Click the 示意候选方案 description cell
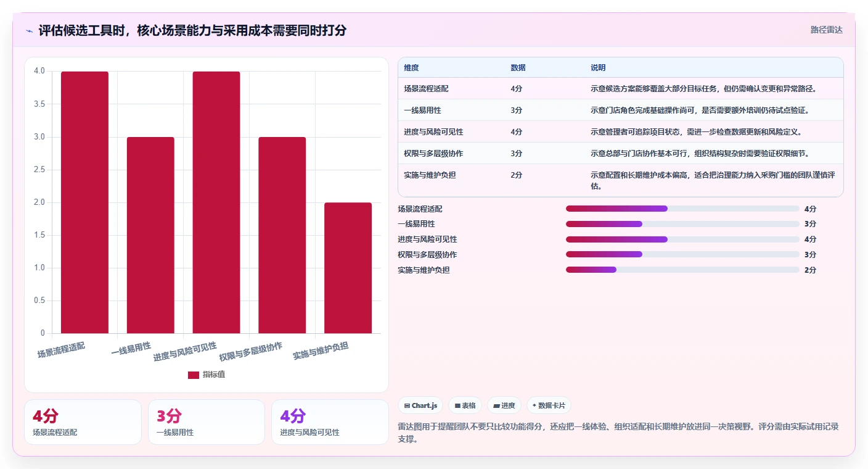 click(x=703, y=88)
